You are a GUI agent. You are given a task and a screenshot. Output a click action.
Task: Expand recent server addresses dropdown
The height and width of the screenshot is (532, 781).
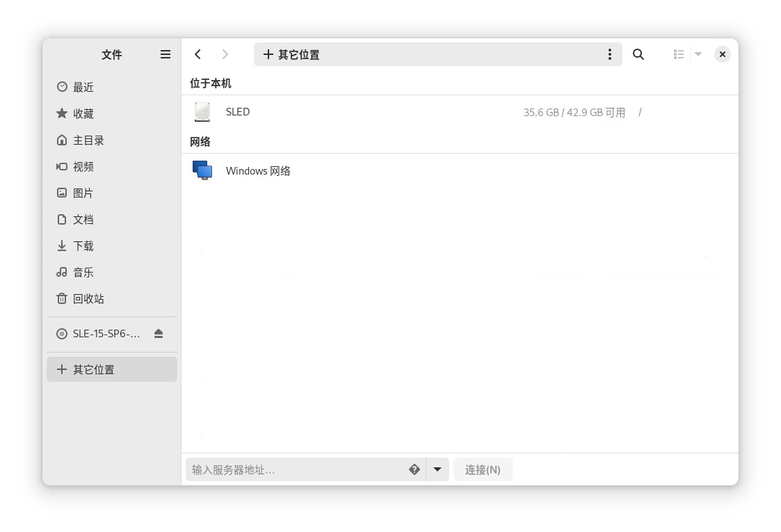(437, 469)
